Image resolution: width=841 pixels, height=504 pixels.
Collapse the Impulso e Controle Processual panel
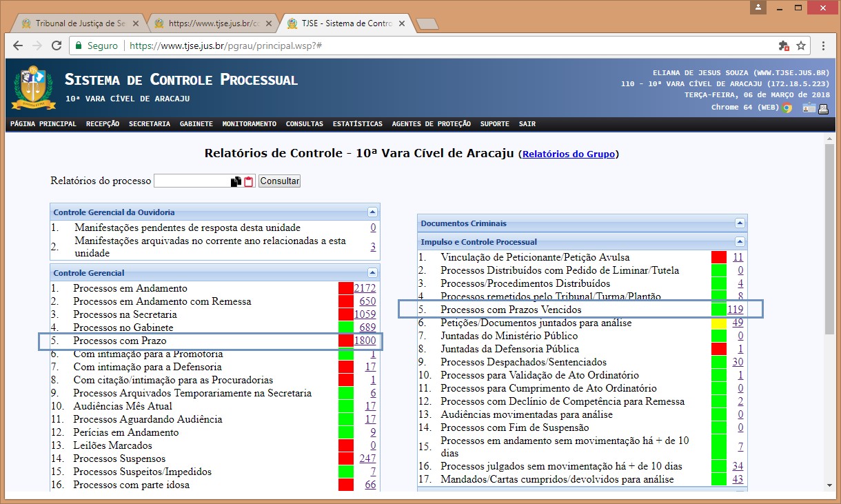[x=740, y=242]
